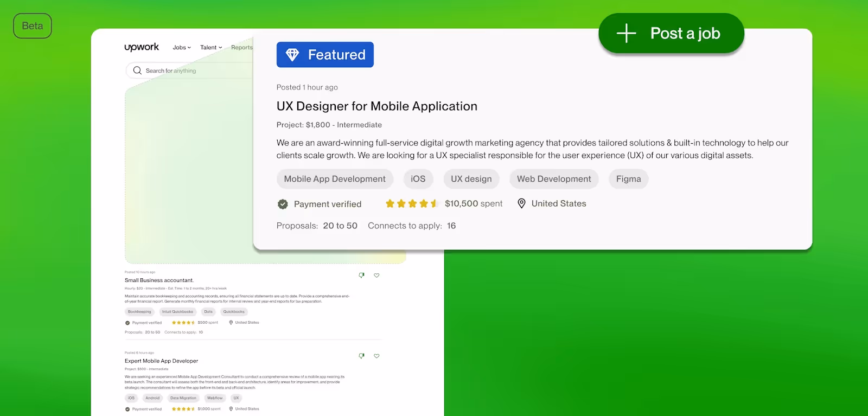The width and height of the screenshot is (868, 416).
Task: Click the Beta badge
Action: pyautogui.click(x=33, y=26)
